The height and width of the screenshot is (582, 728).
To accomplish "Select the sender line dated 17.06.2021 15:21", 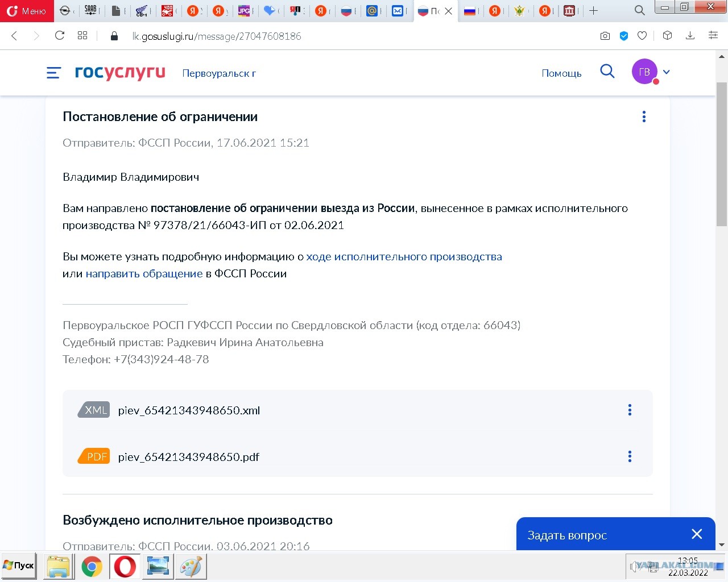I will click(186, 143).
